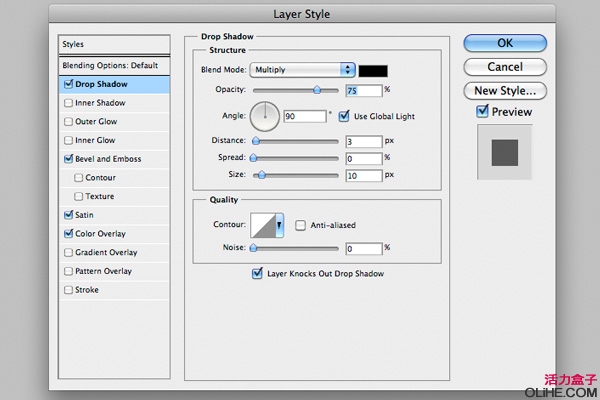This screenshot has height=400, width=600.
Task: Uncheck the Bevel and Emboss checkbox
Action: point(68,159)
